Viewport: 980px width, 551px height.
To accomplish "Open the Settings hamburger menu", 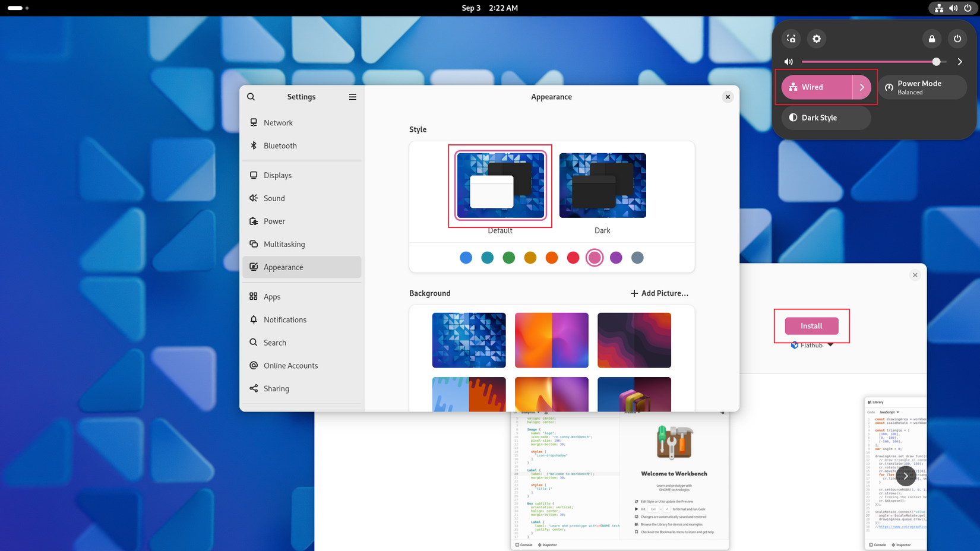I will pyautogui.click(x=353, y=97).
